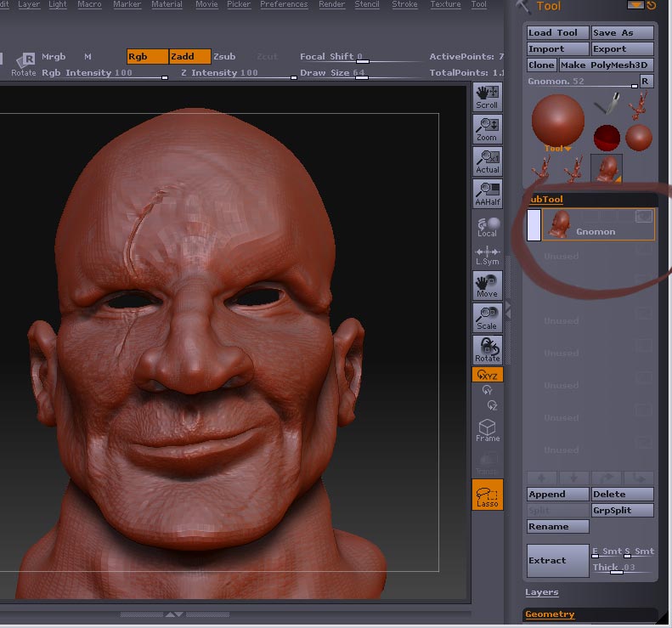672x628 pixels.
Task: Click the Extract button
Action: click(557, 560)
